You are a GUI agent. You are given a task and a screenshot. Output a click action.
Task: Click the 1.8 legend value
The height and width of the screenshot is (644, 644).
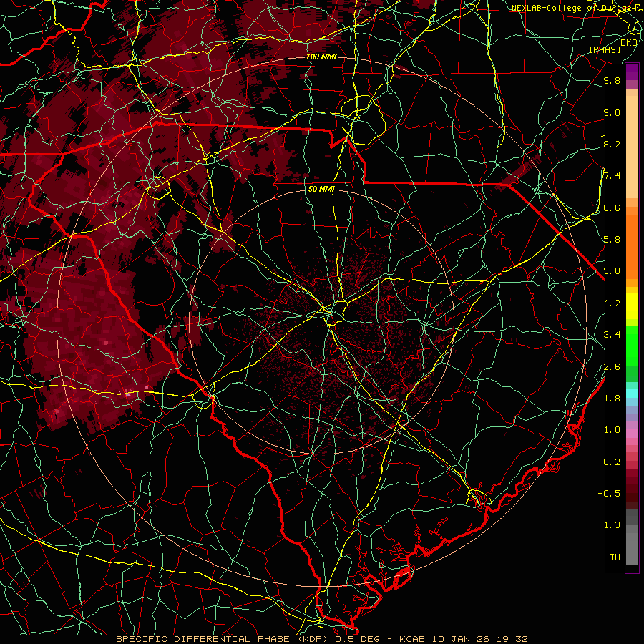(612, 398)
